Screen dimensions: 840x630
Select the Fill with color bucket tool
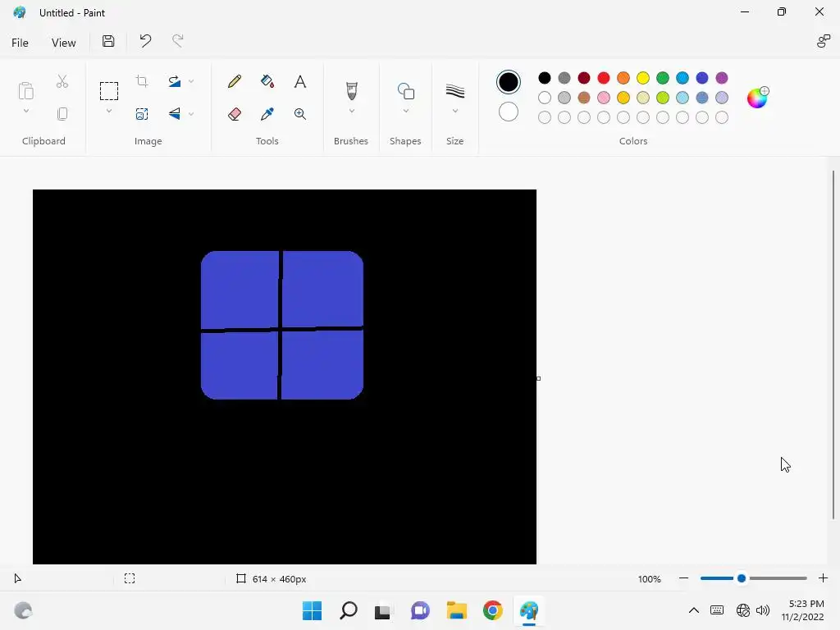[267, 81]
